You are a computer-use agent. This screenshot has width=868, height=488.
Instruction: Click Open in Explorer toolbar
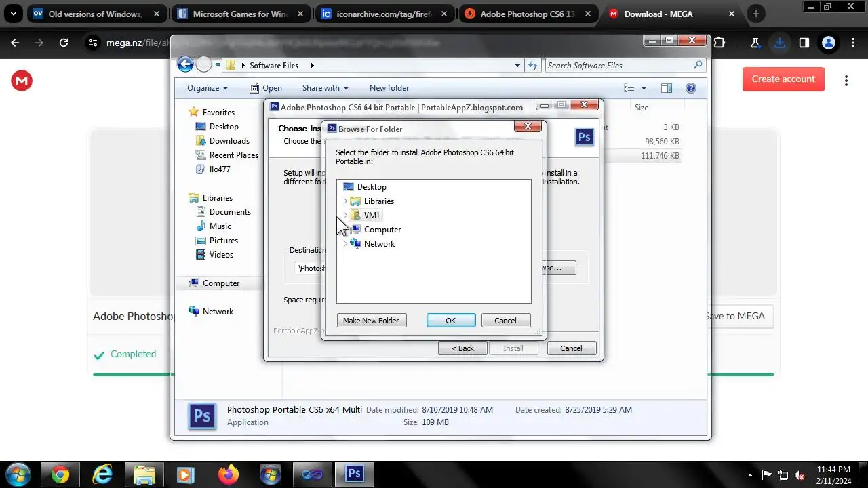(x=266, y=88)
